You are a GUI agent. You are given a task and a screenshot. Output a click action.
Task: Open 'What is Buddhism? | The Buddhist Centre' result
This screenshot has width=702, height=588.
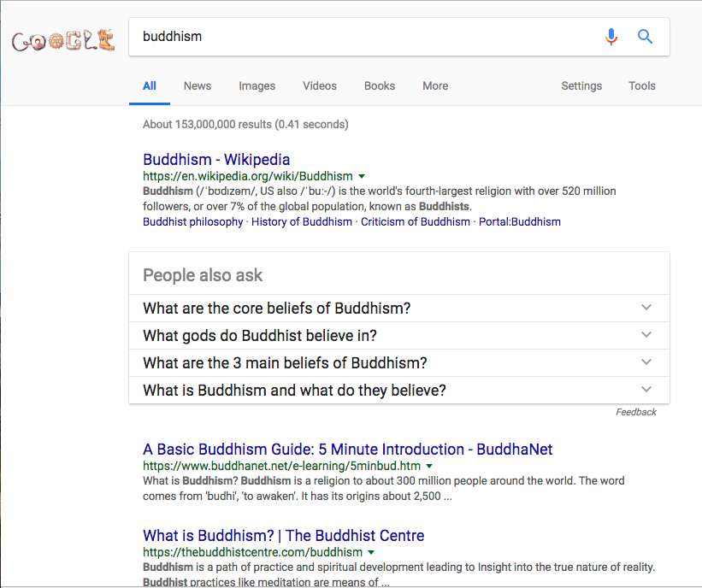pyautogui.click(x=283, y=536)
